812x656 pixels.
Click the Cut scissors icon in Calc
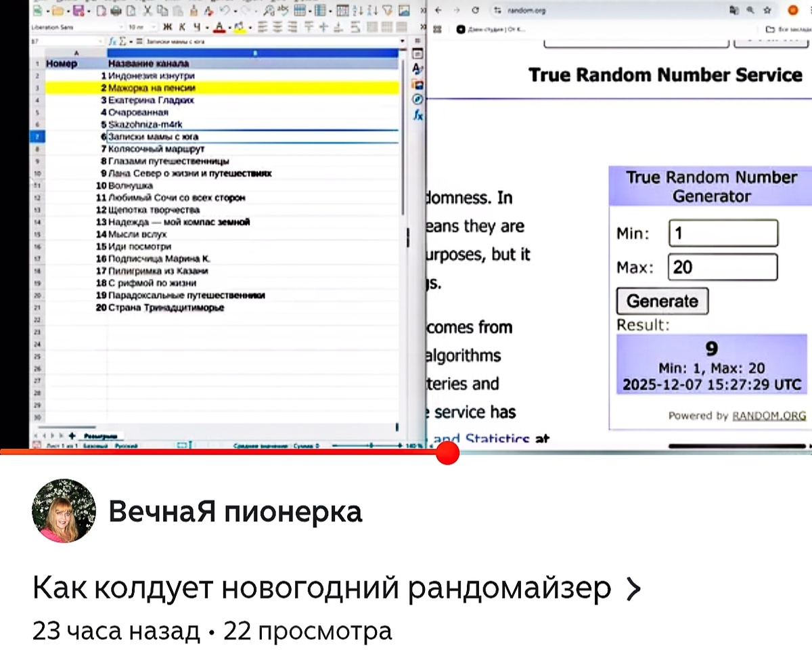148,11
